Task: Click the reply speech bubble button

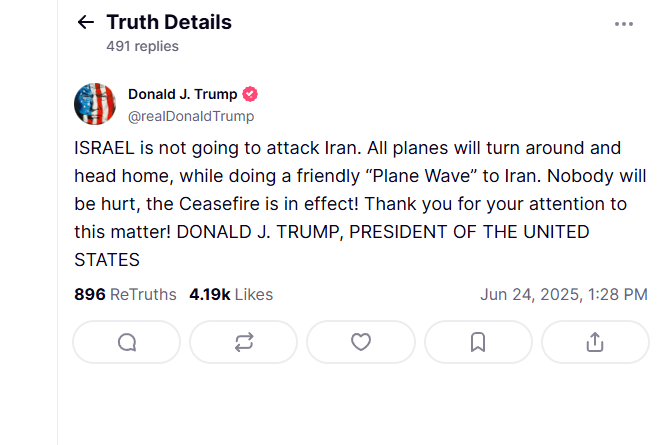Action: click(x=127, y=342)
